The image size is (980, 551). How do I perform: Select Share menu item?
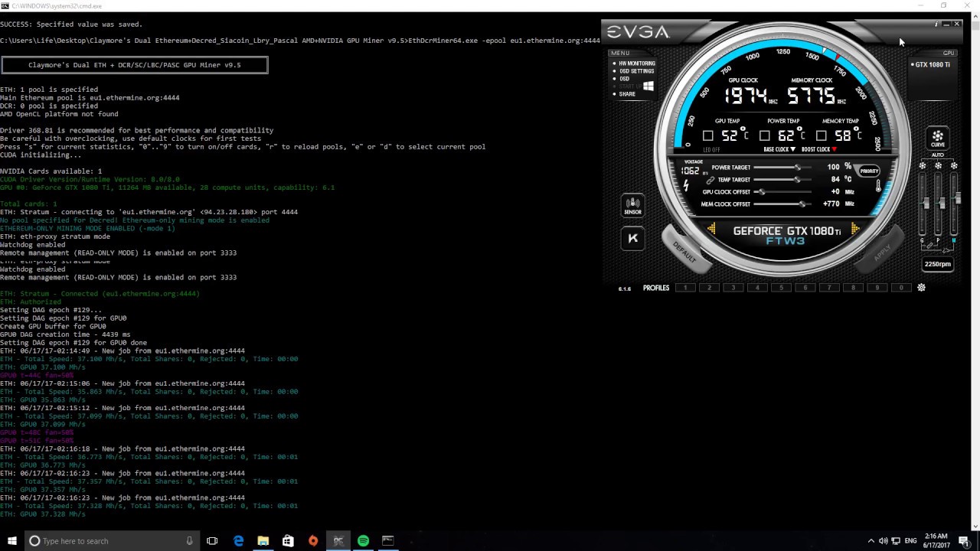[627, 94]
